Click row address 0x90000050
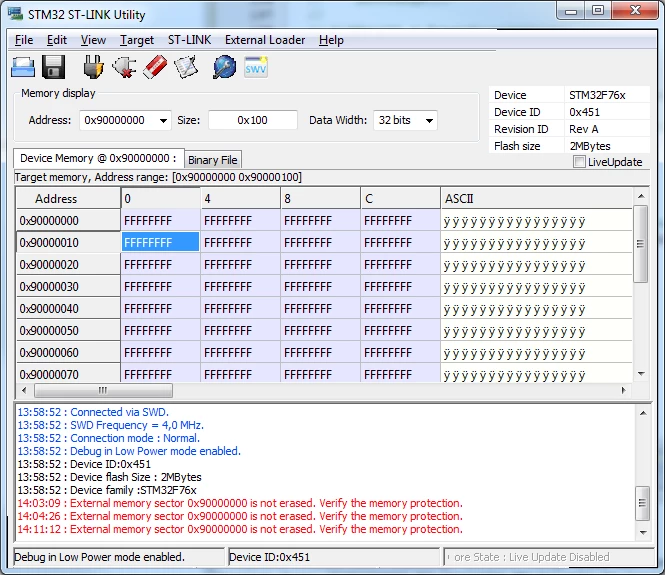Screen dimensions: 665x575 [x=68, y=331]
